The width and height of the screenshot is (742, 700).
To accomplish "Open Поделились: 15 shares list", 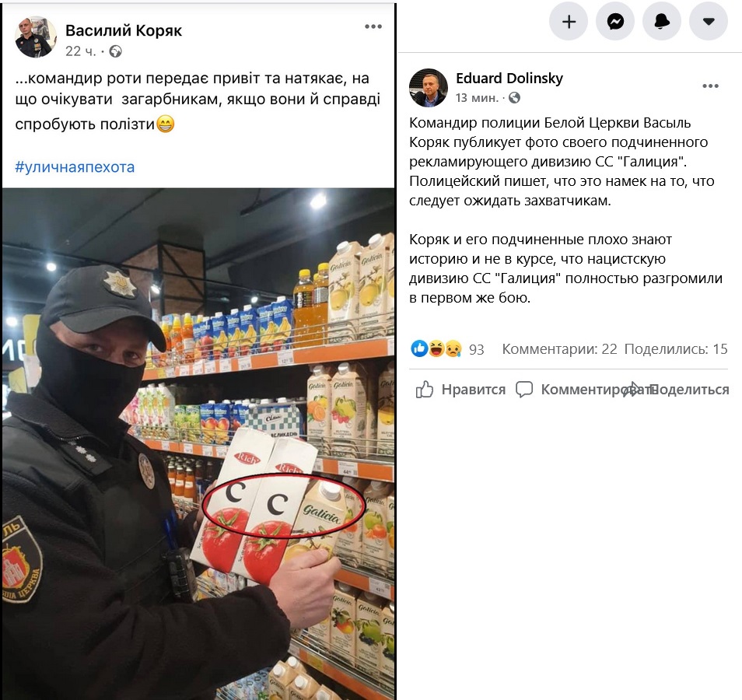I will [x=676, y=349].
